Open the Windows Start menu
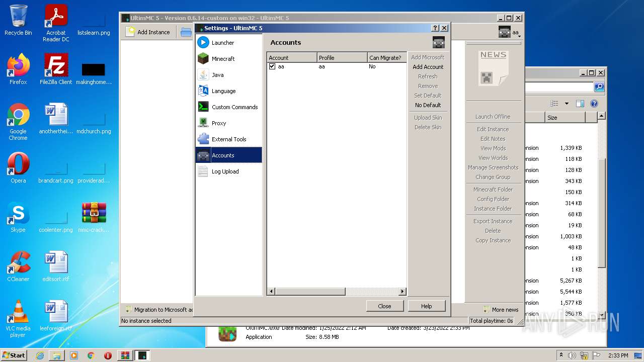This screenshot has width=644, height=362. coord(14,355)
